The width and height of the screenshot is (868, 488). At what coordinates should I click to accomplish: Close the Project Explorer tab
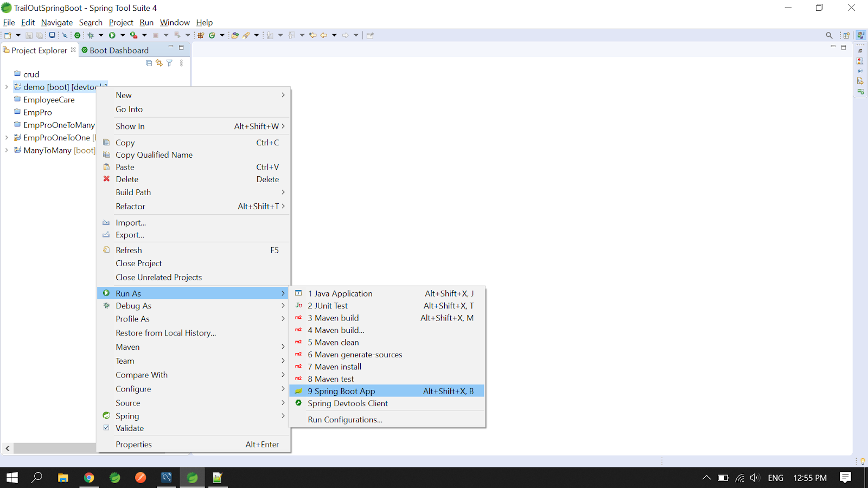[x=73, y=50]
